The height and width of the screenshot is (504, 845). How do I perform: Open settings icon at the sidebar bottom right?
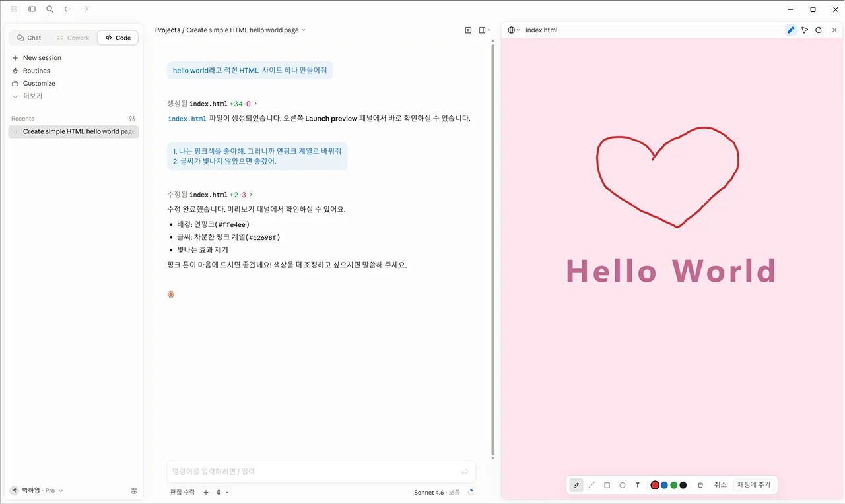point(134,491)
